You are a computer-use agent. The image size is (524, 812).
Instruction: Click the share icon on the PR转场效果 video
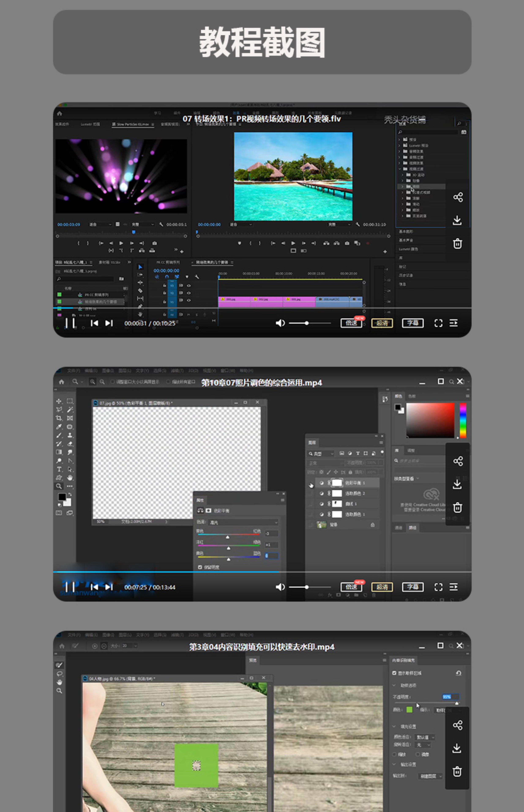coord(458,197)
